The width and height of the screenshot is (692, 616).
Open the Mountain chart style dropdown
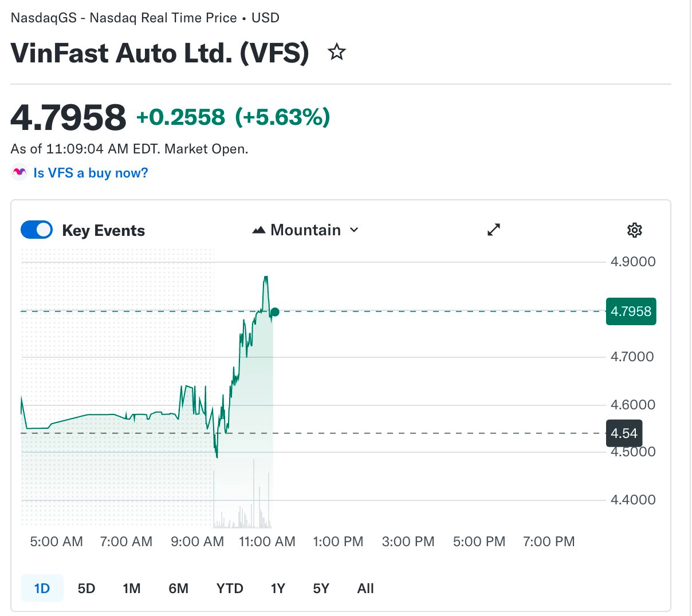coord(306,230)
